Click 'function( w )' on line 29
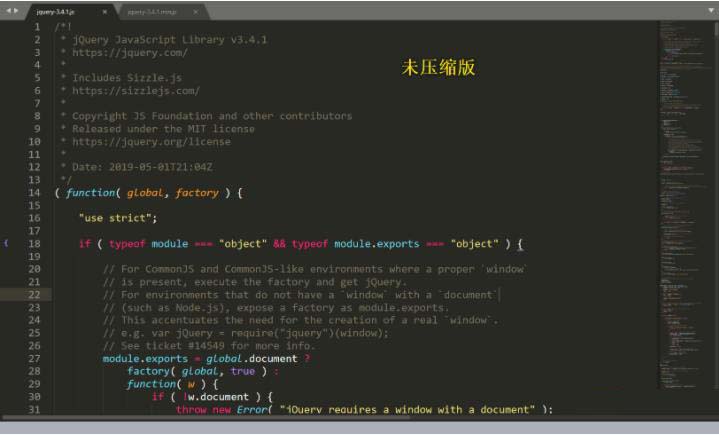This screenshot has height=435, width=719. pyautogui.click(x=167, y=384)
